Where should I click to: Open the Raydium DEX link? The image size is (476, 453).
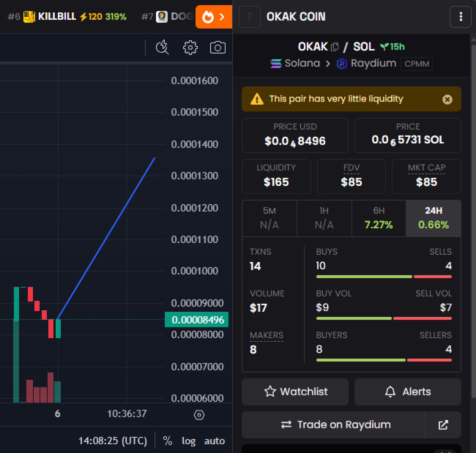point(366,63)
